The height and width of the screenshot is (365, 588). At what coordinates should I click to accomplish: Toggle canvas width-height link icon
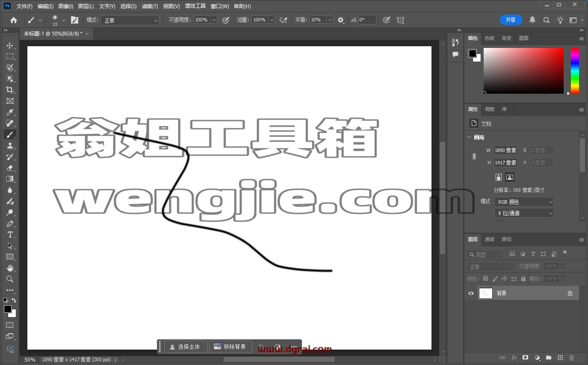(474, 156)
